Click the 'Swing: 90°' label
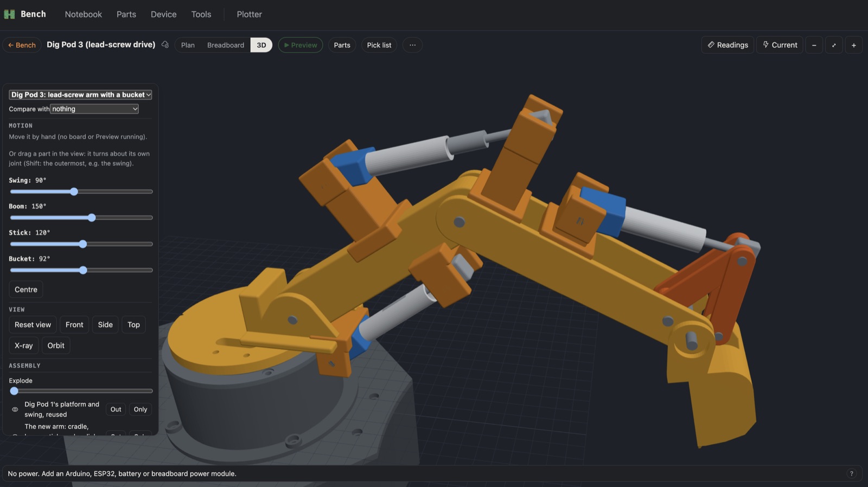This screenshot has height=487, width=868. (x=28, y=180)
